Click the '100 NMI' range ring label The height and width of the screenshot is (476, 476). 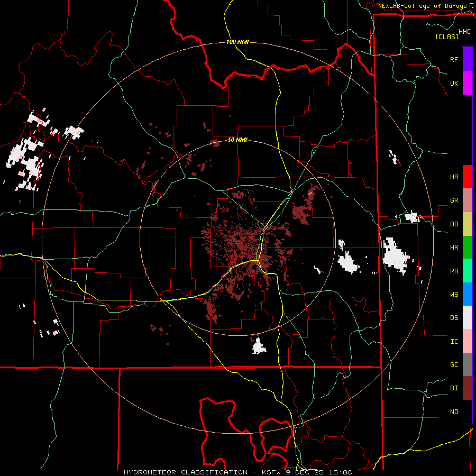click(237, 42)
